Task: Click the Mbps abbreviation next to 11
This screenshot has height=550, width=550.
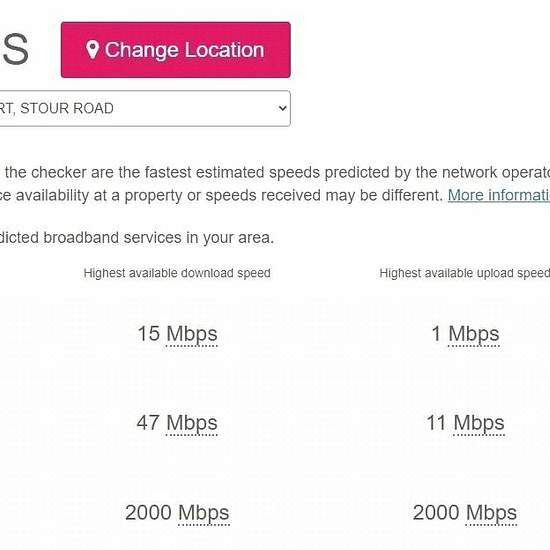Action: tap(479, 423)
